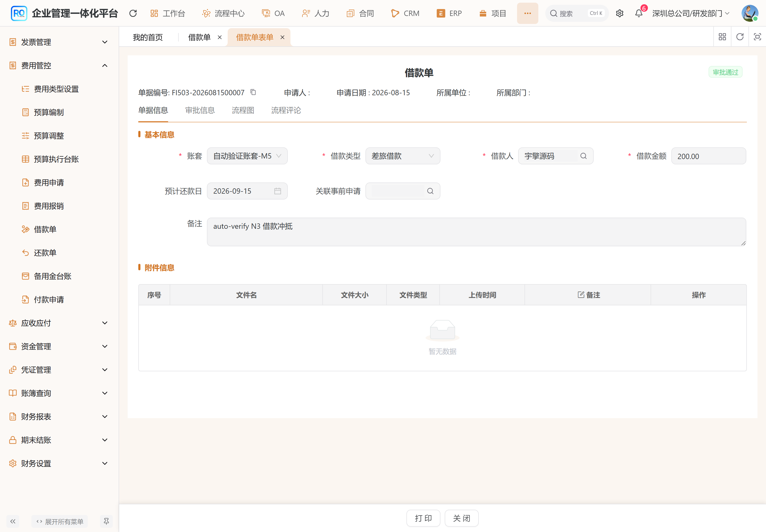The height and width of the screenshot is (532, 766).
Task: Go to the 我的首页 tab
Action: point(148,37)
